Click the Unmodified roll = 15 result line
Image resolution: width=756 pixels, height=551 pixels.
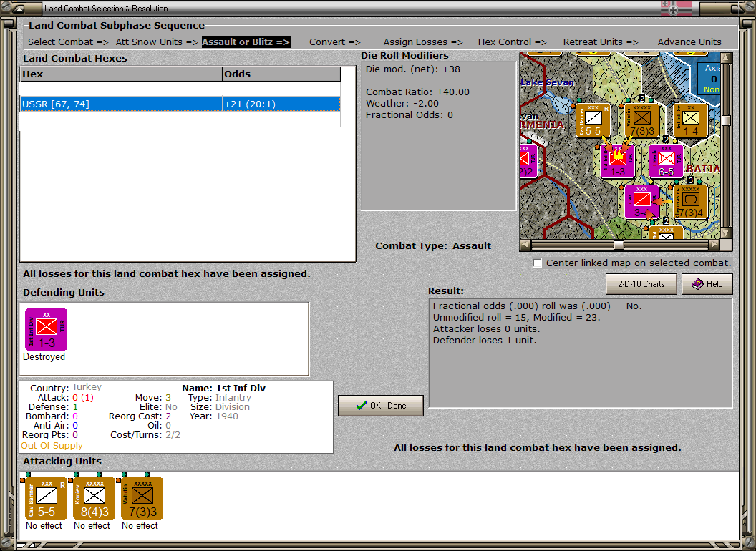(516, 317)
